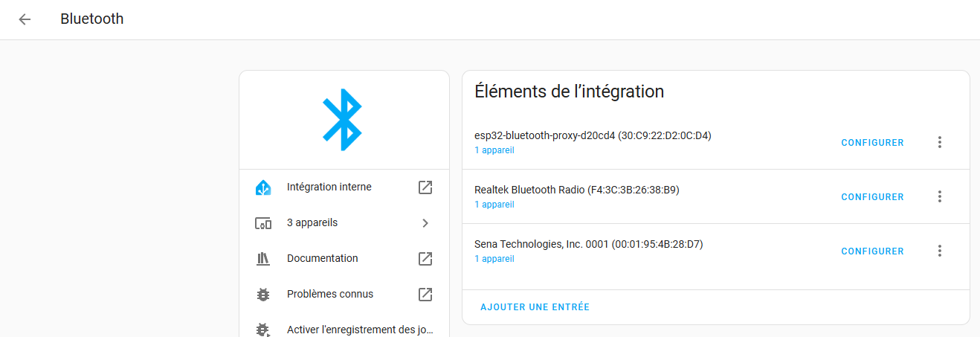The width and height of the screenshot is (980, 337).
Task: Open three-dot menu for Realtek Bluetooth Radio
Action: point(940,196)
